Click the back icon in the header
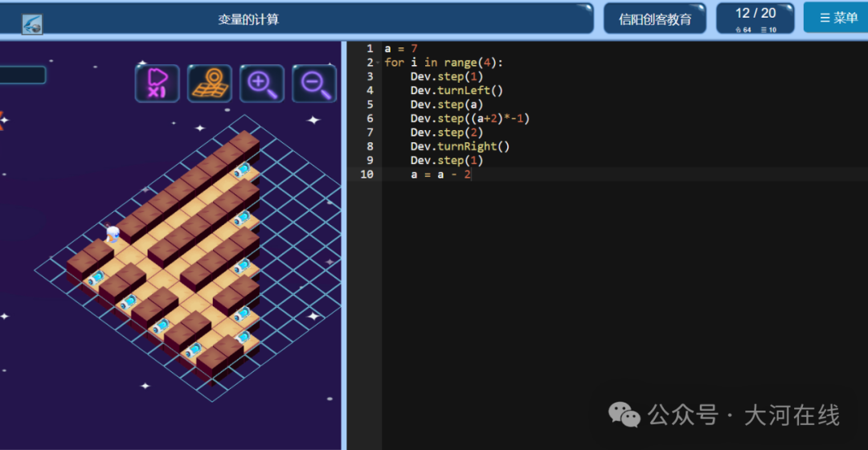 point(32,24)
